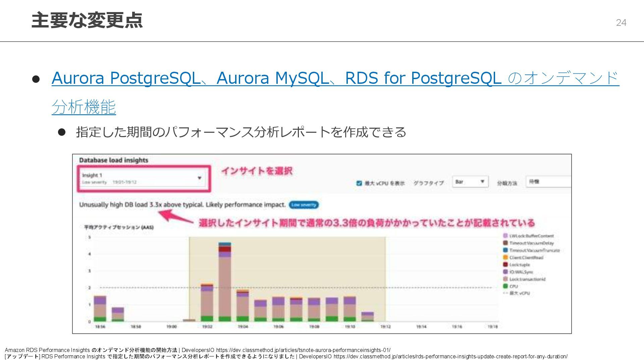The width and height of the screenshot is (644, 362).
Task: Click the Lock:tuple legend swatch
Action: click(505, 265)
